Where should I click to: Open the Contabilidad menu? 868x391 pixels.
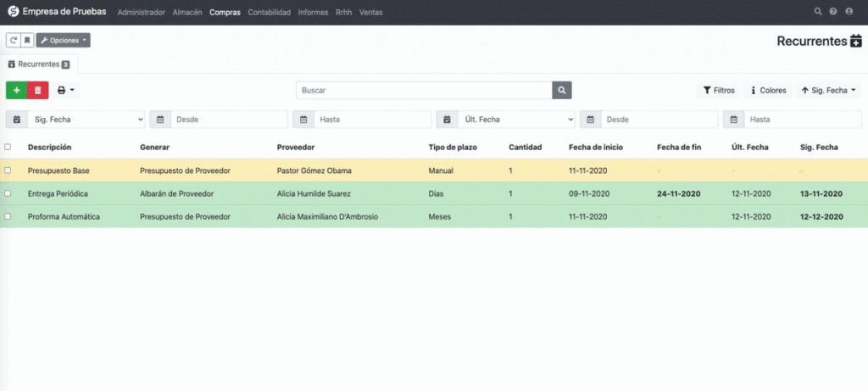(269, 13)
